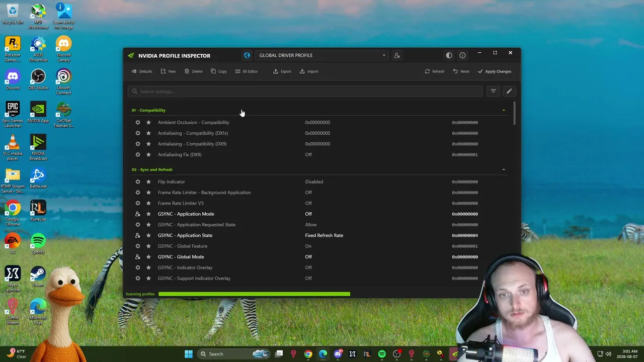Viewport: 644px width, 362px height.
Task: Select the GSYNC - Support Indicator Overlay setting name
Action: coord(194,279)
